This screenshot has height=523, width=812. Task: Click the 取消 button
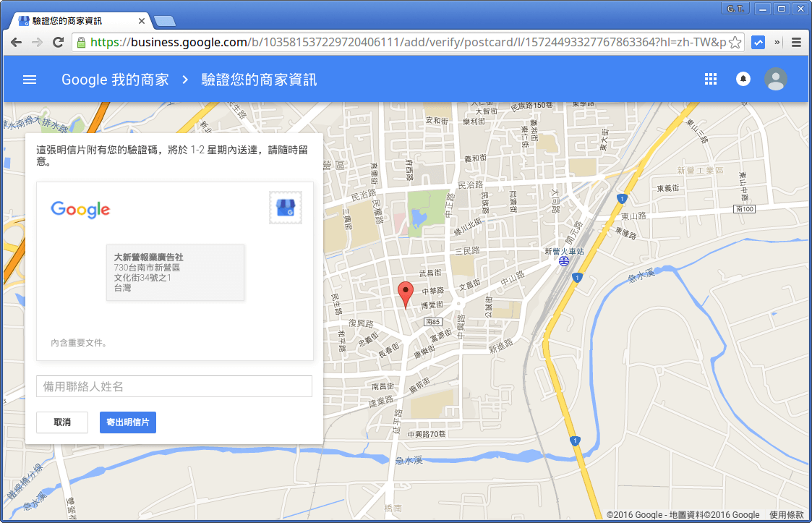click(62, 422)
